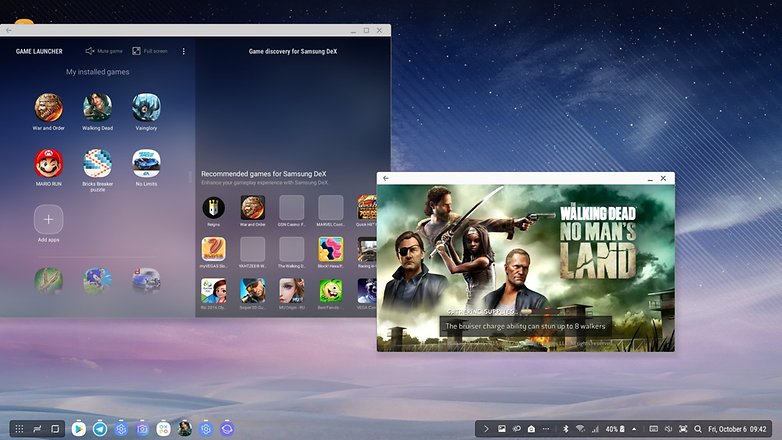Click the Bluetooth status icon

coord(566,429)
